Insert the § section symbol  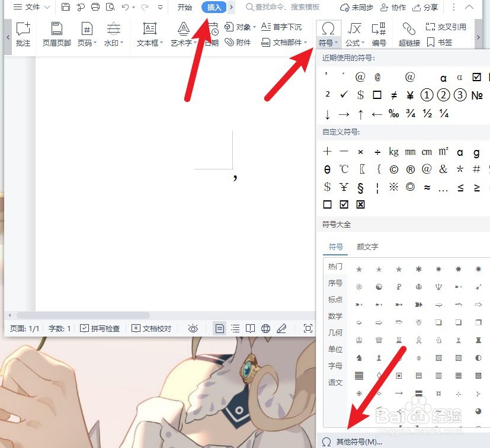[x=360, y=187]
